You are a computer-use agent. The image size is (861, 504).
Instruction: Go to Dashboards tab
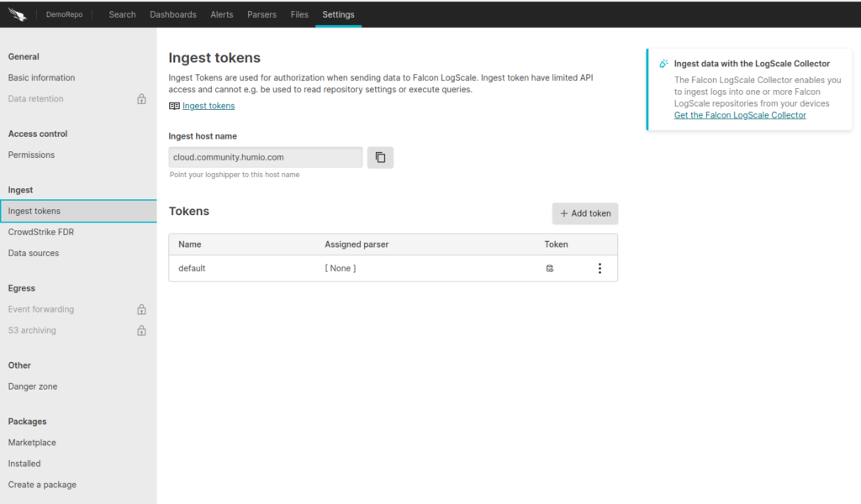[x=173, y=14]
